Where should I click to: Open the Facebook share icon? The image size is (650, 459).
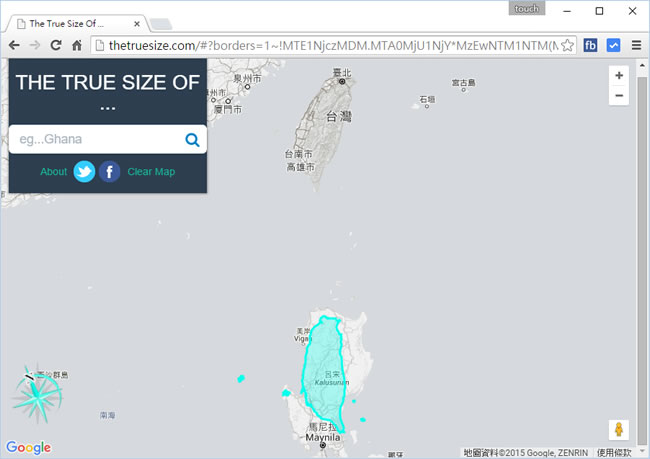pyautogui.click(x=110, y=172)
